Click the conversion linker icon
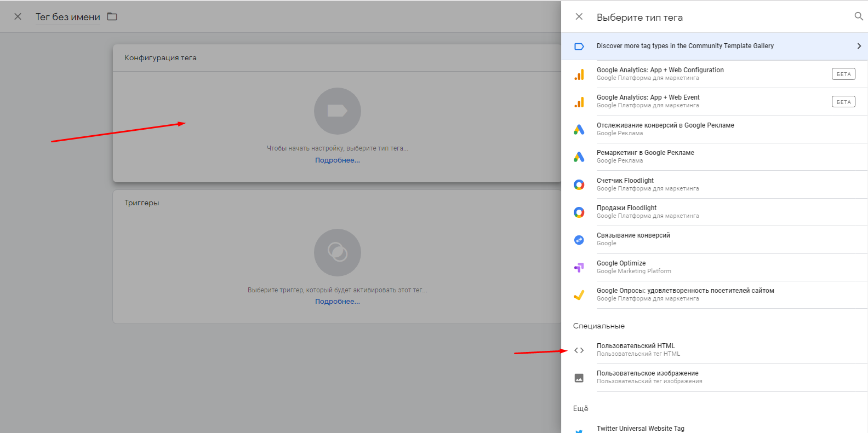The image size is (868, 433). coord(579,240)
